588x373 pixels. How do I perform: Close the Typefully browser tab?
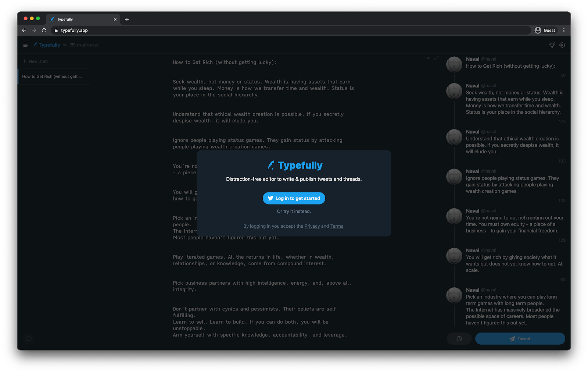point(115,19)
